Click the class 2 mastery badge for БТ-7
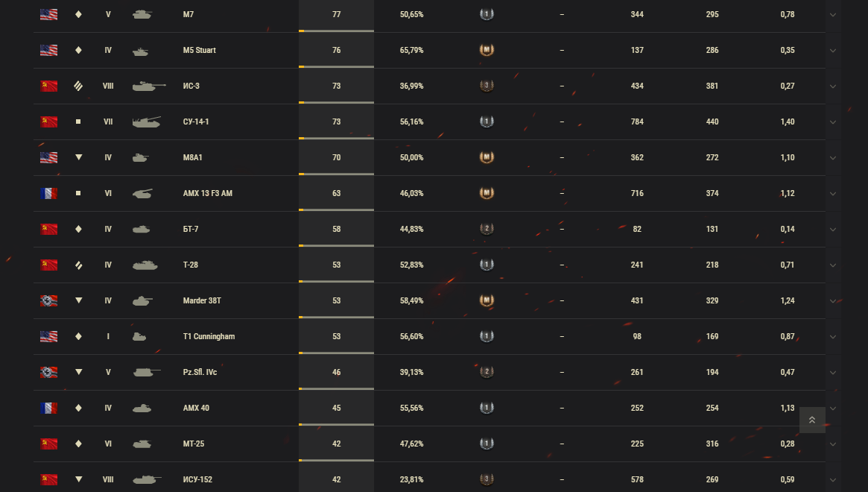868x492 pixels. 487,229
